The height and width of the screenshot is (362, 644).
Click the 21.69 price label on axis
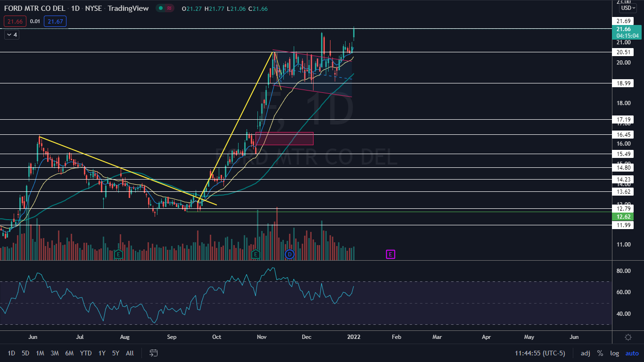tap(624, 21)
